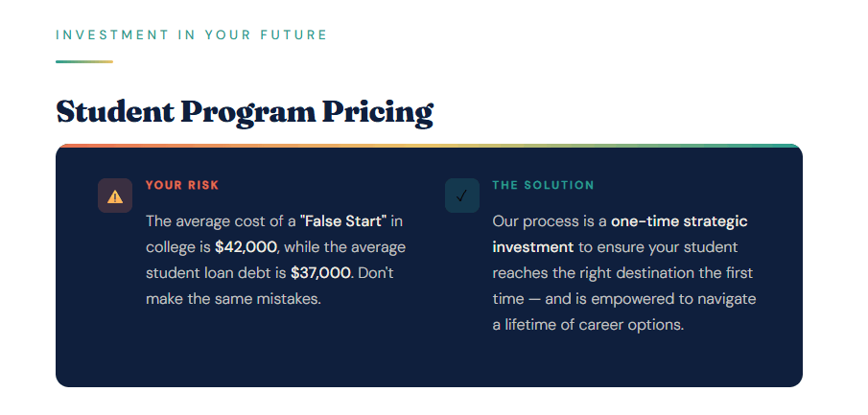Click the "INVESTMENT IN YOUR FUTURE" eyebrow text
Screen dimensions: 868x415
coord(192,35)
